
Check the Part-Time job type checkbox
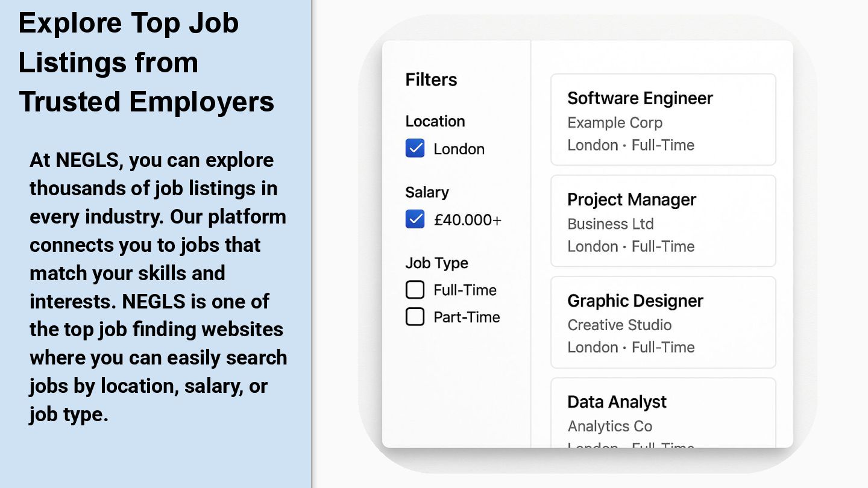click(415, 317)
